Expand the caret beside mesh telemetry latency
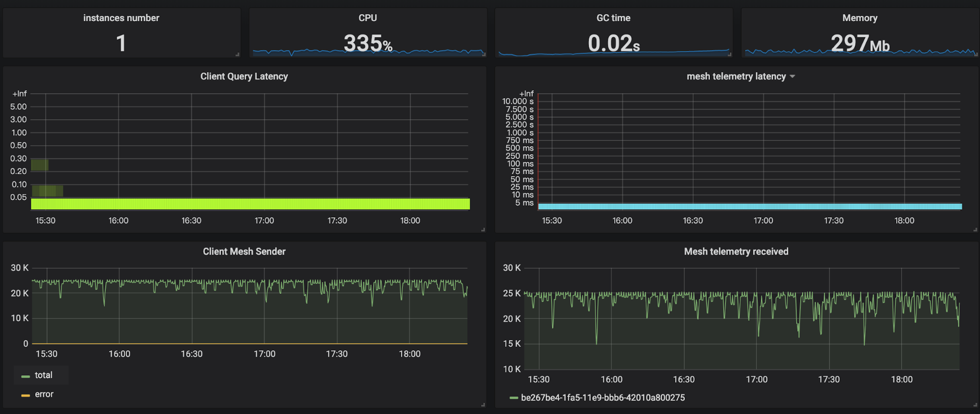This screenshot has width=980, height=414. (792, 77)
